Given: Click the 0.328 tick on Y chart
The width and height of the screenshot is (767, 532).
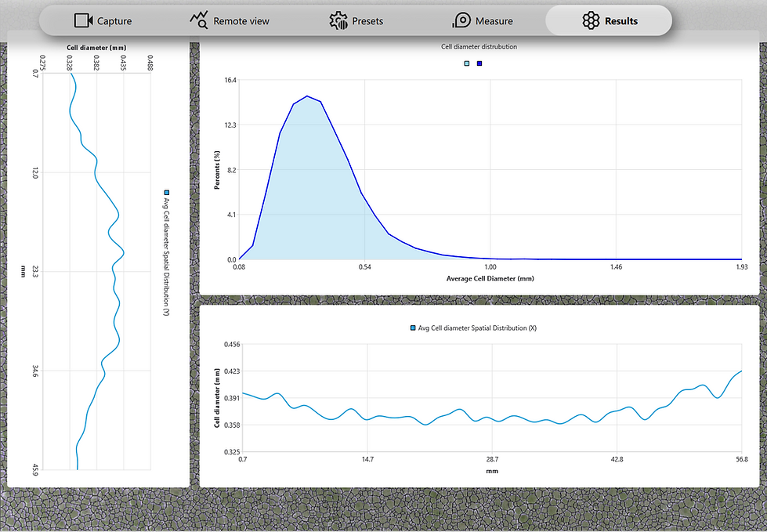Looking at the screenshot, I should 70,63.
